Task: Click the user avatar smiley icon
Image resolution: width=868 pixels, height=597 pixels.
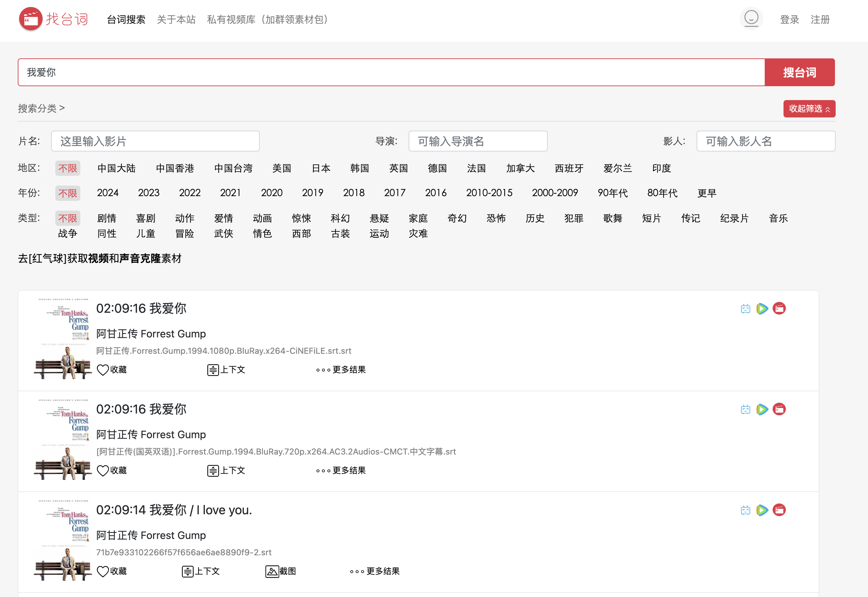Action: click(x=751, y=18)
